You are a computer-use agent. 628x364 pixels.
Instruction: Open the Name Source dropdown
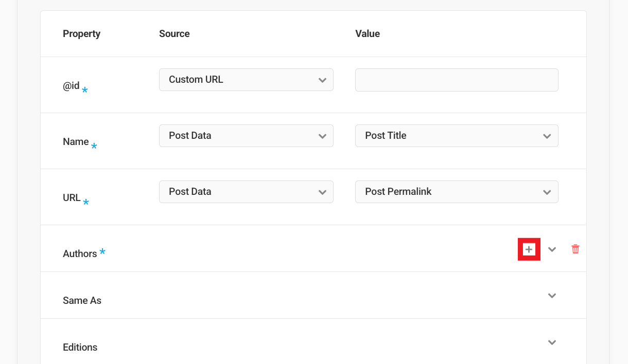coord(246,136)
